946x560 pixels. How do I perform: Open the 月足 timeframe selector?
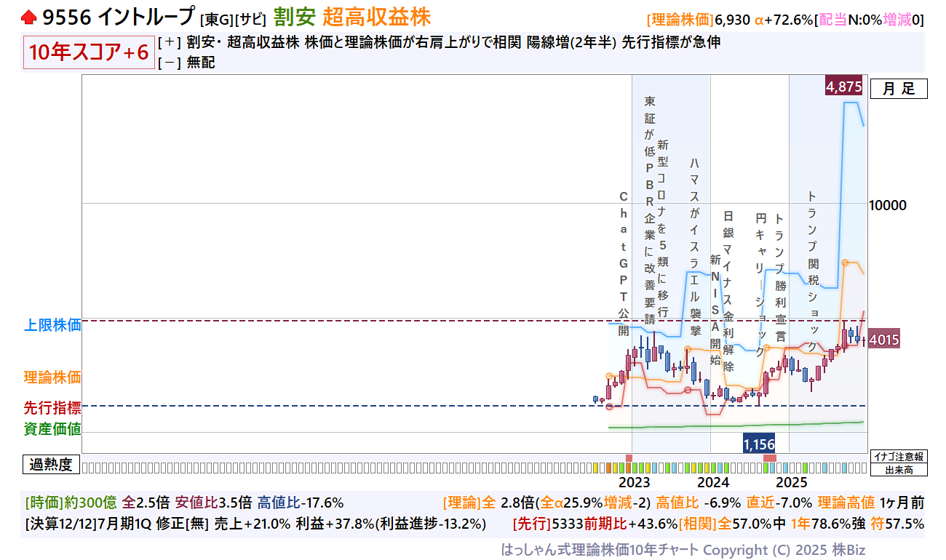pos(899,89)
